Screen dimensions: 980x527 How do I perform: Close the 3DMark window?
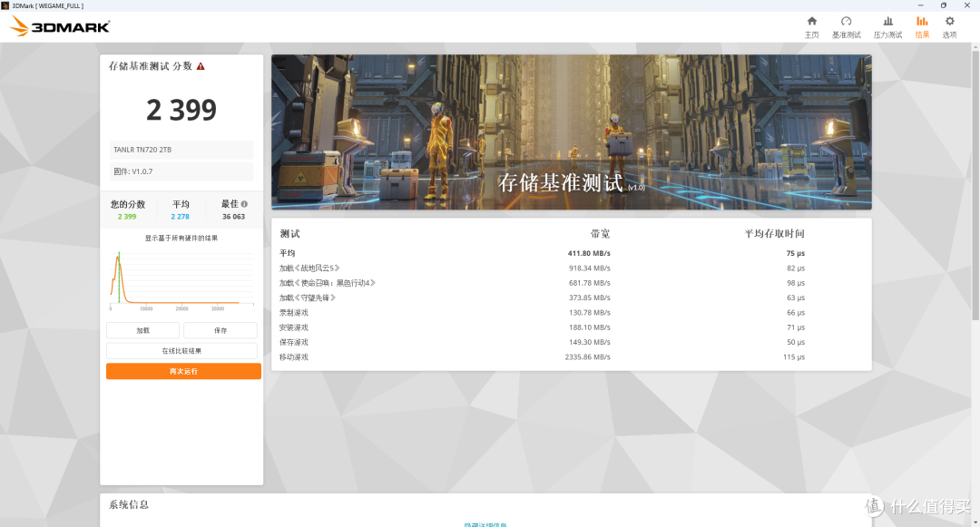pos(967,5)
